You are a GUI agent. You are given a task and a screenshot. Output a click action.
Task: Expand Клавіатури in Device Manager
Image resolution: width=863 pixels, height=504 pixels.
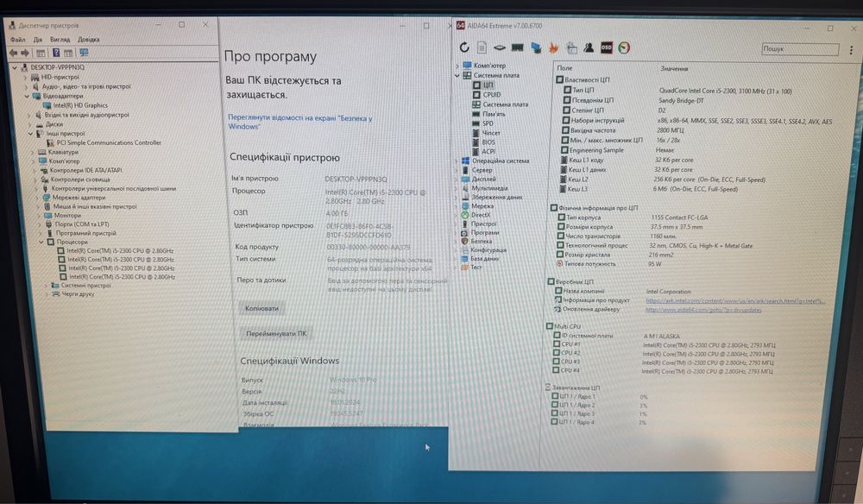[x=33, y=152]
